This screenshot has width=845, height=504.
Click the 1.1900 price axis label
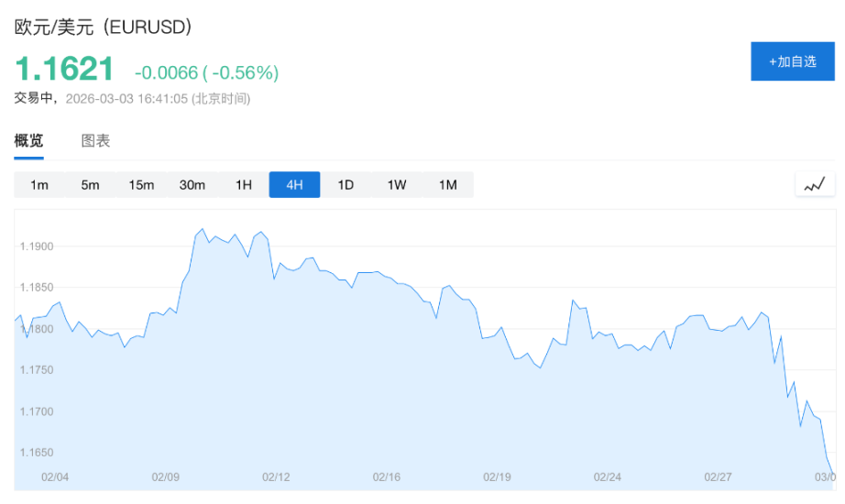(x=37, y=247)
